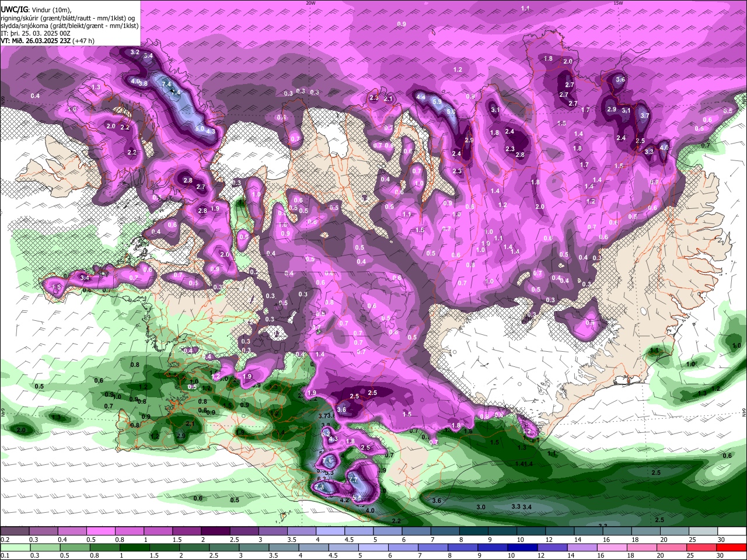The image size is (747, 560).
Task: Click the "9" label on the rain legend row
Action: (480, 556)
